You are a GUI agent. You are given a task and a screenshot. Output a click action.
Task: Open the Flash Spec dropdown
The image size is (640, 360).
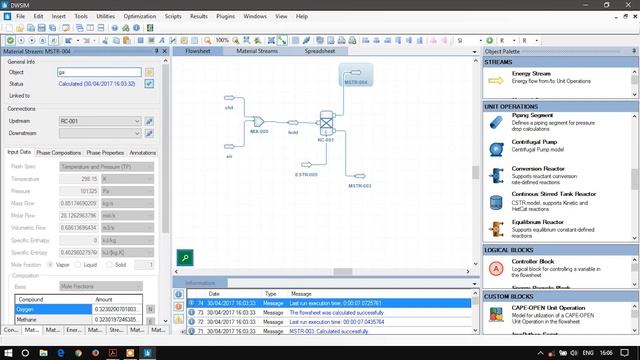[x=107, y=167]
